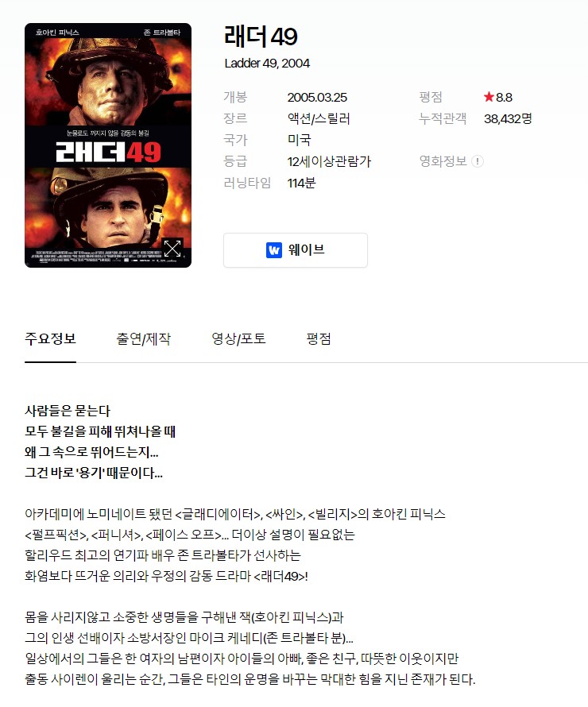
Task: Click the 영화정보 label
Action: (443, 161)
